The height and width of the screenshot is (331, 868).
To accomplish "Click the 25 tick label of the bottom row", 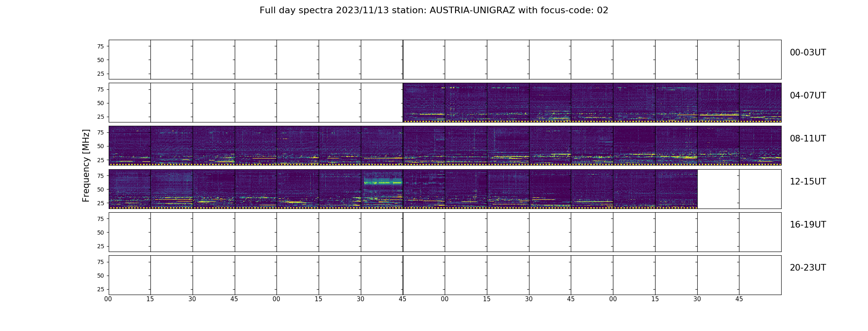I will click(100, 289).
